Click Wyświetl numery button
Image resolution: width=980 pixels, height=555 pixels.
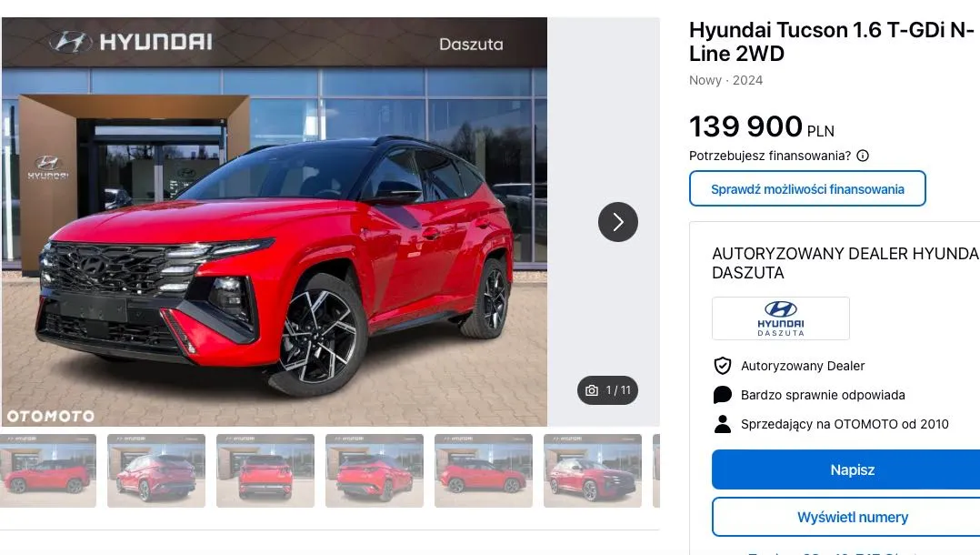[845, 517]
